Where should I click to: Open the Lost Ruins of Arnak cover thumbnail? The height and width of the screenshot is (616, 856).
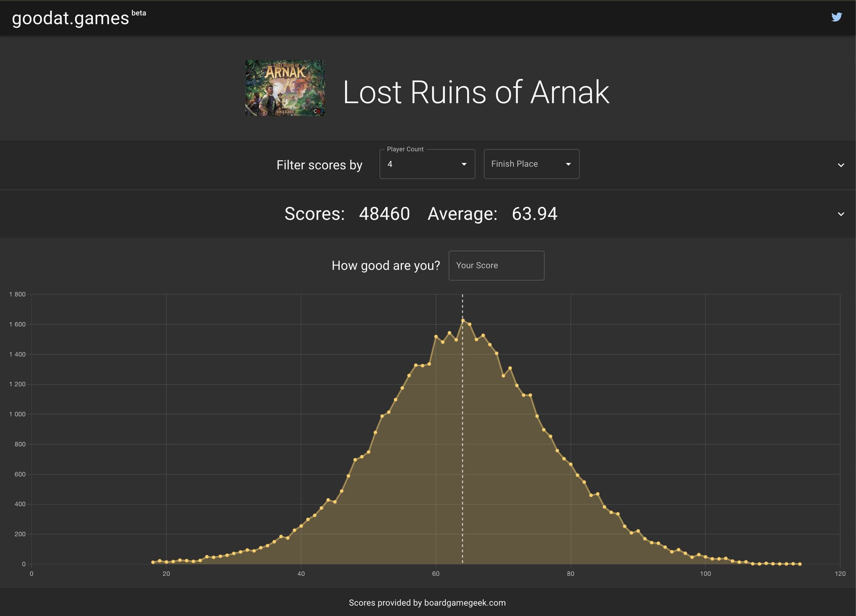pyautogui.click(x=285, y=88)
